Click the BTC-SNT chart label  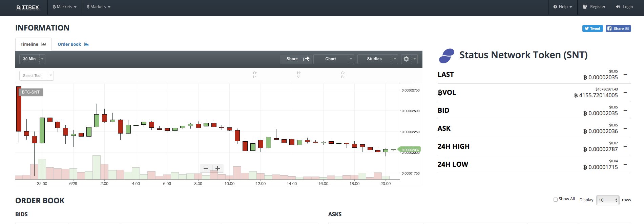pyautogui.click(x=31, y=92)
